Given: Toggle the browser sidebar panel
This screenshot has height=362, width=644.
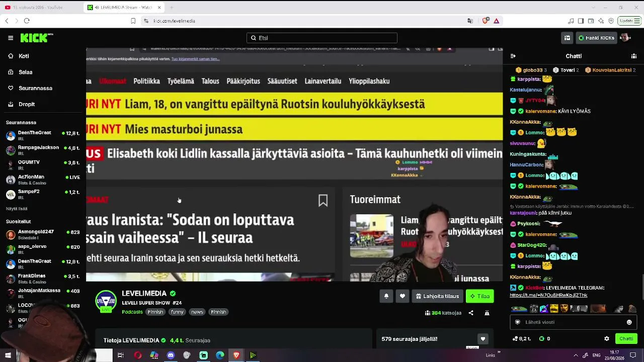Looking at the screenshot, I should click(x=581, y=21).
